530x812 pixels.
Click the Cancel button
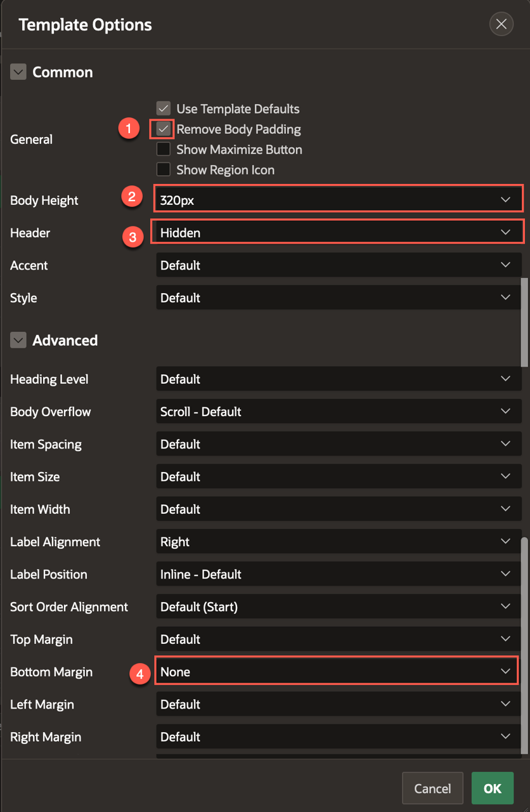(432, 789)
